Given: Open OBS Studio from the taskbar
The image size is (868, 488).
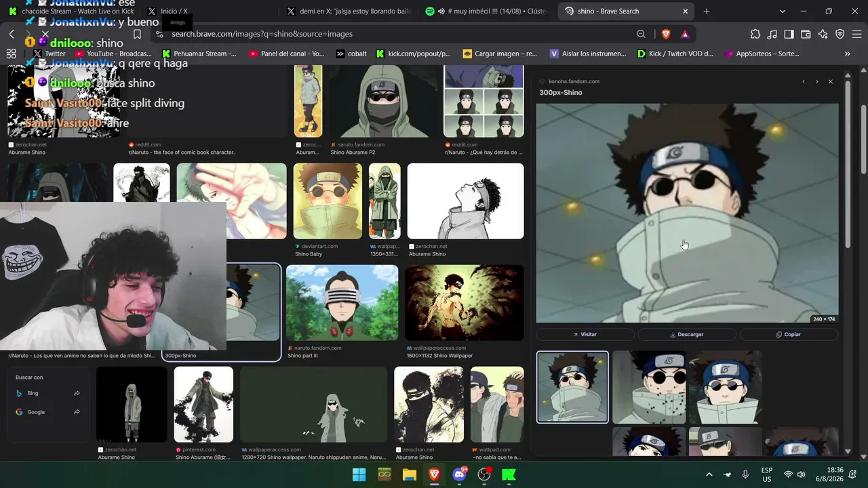Looking at the screenshot, I should coord(484,474).
